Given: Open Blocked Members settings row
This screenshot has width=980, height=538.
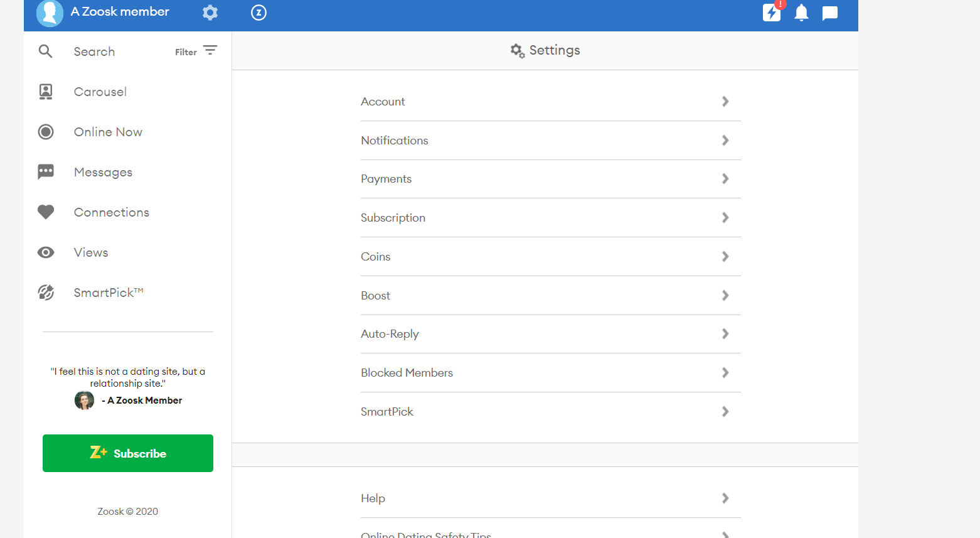Looking at the screenshot, I should click(551, 373).
